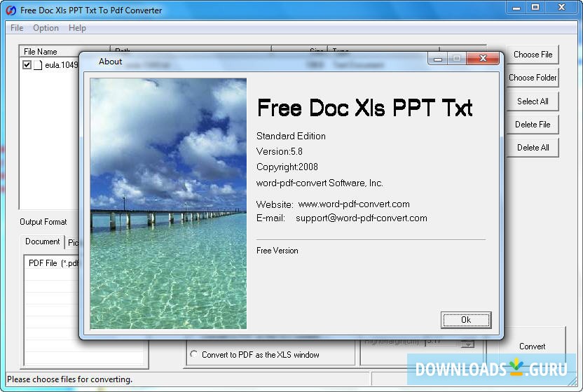583x392 pixels.
Task: Select Convert to PDF as XLS window option
Action: (x=193, y=354)
